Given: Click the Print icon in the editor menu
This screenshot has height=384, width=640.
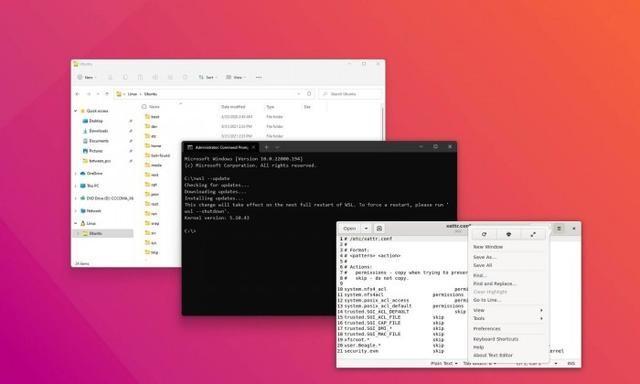Looking at the screenshot, I should (x=509, y=234).
